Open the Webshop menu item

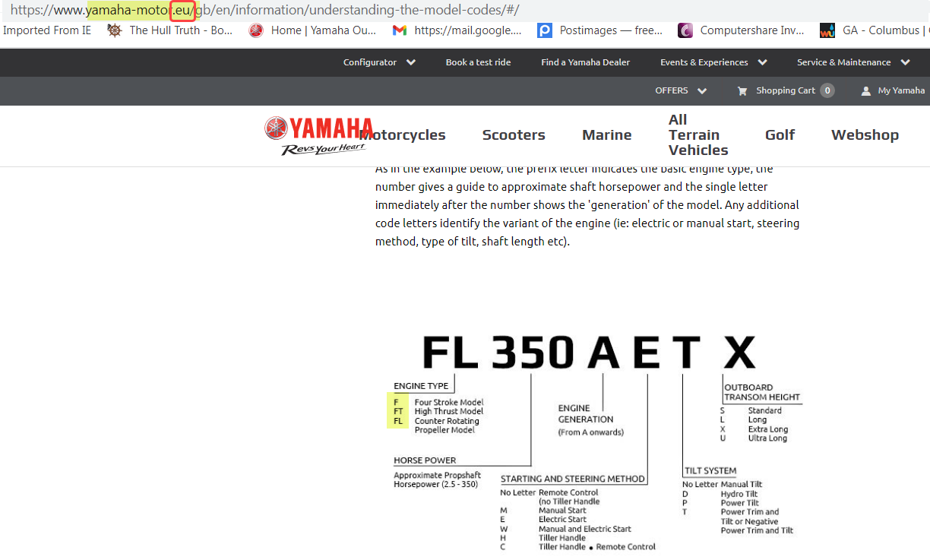click(x=865, y=134)
